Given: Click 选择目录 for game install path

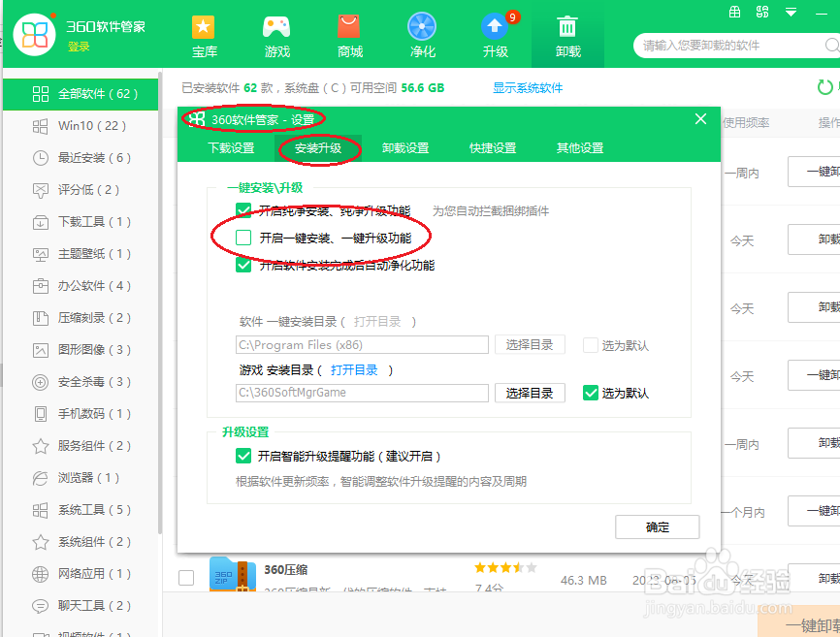Looking at the screenshot, I should click(530, 393).
